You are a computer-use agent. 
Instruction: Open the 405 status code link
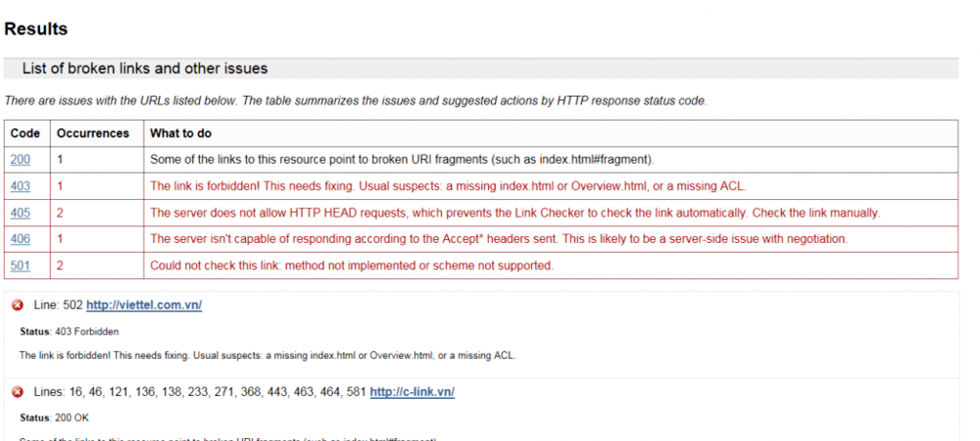(20, 213)
